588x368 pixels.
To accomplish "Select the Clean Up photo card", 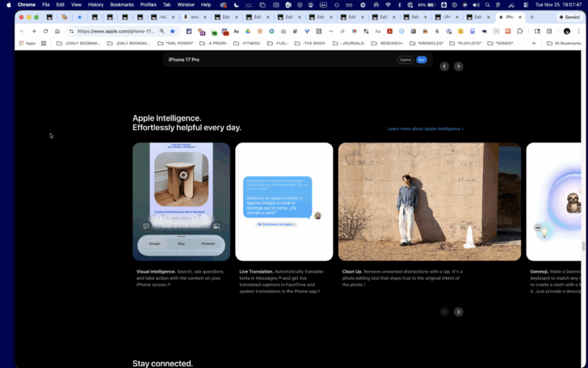I will (x=430, y=201).
